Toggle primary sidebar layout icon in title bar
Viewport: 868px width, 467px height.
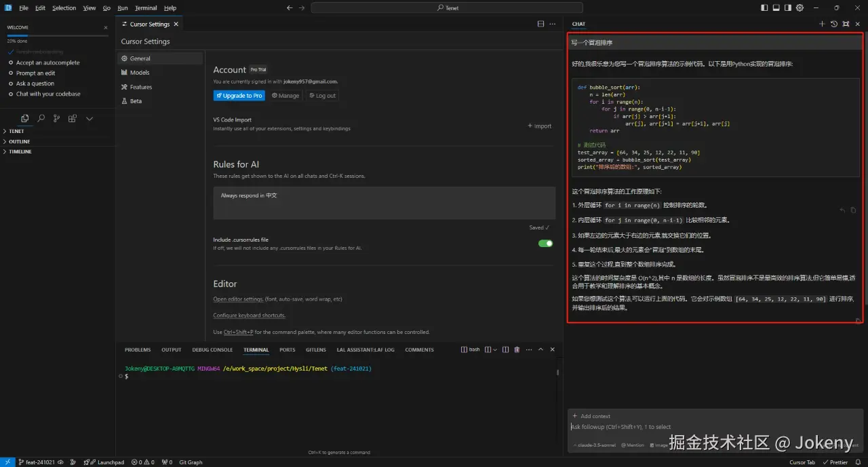[x=765, y=7]
